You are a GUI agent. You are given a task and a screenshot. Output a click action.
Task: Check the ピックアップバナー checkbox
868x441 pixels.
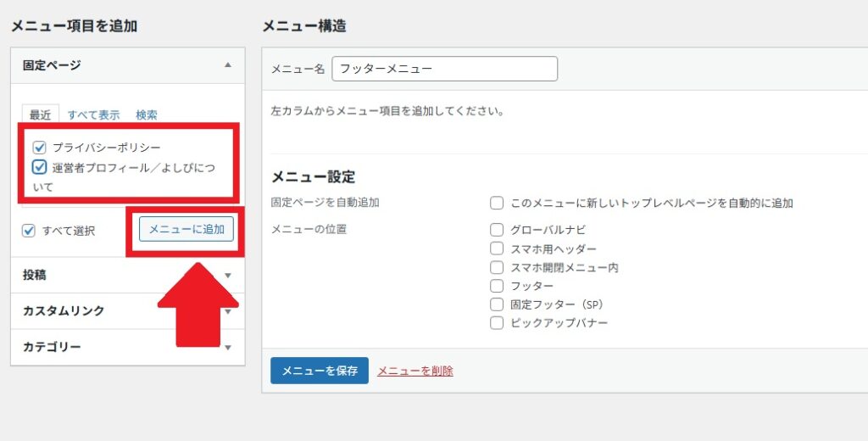(x=497, y=323)
